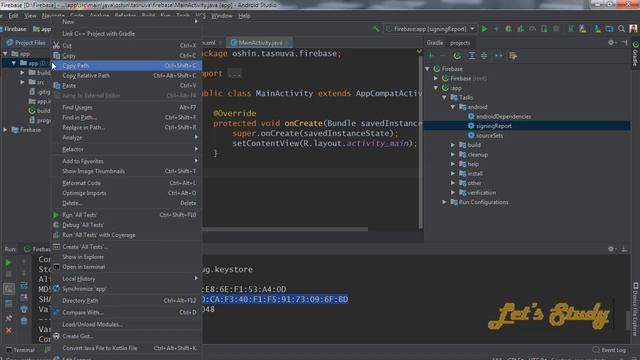640x360 pixels.
Task: Choose Find Usages from the context menu
Action: 127,107
